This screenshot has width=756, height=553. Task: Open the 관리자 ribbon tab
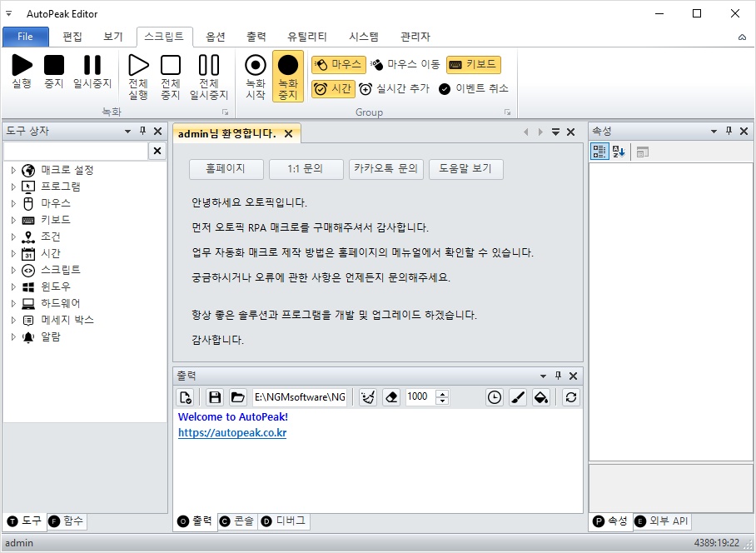415,37
